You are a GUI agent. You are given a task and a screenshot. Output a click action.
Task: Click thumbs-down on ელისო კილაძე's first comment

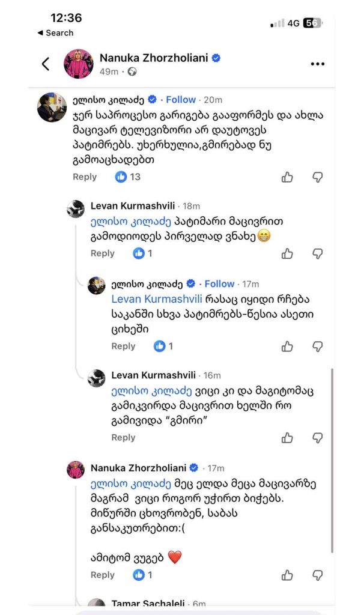317,177
